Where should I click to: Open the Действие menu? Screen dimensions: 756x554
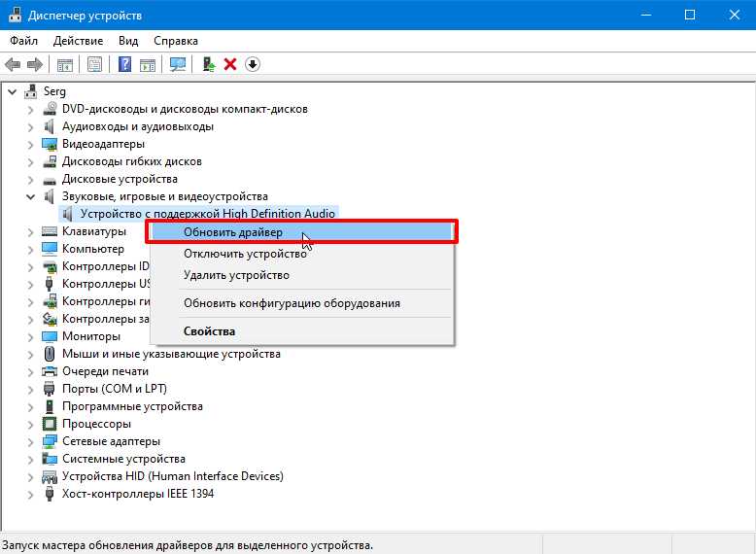coord(78,41)
